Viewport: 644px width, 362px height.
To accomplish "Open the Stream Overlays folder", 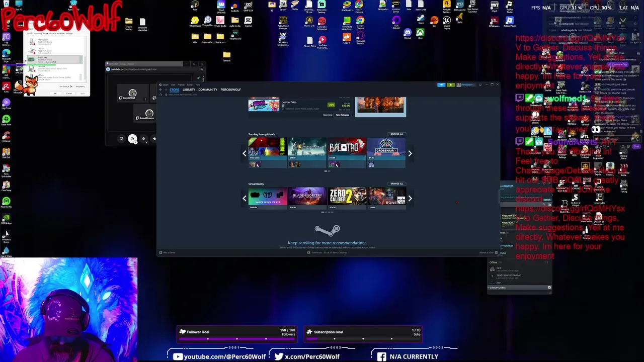I will 129,24.
